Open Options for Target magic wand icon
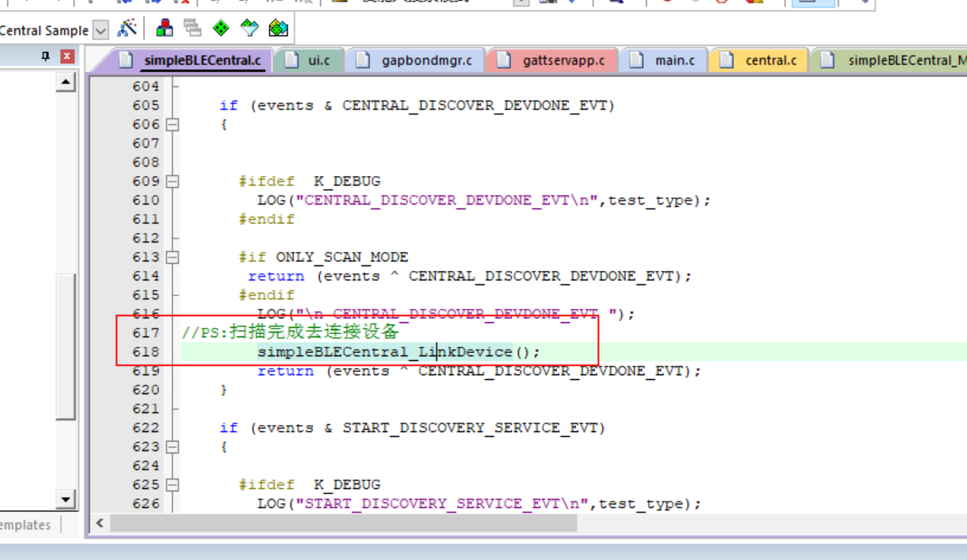This screenshot has width=967, height=560. 126,29
